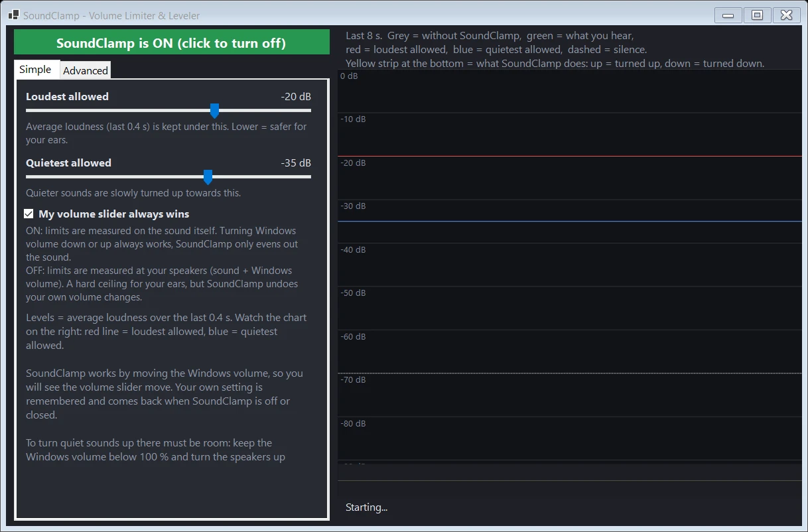Click the red loudest-allowed line in chart

[570, 157]
